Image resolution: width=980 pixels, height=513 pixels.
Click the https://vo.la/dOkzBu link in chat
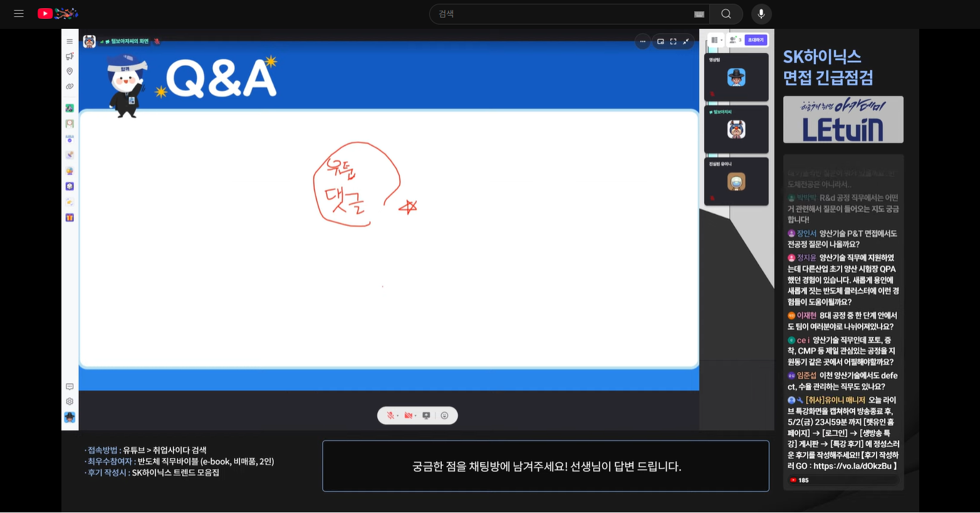pos(852,466)
